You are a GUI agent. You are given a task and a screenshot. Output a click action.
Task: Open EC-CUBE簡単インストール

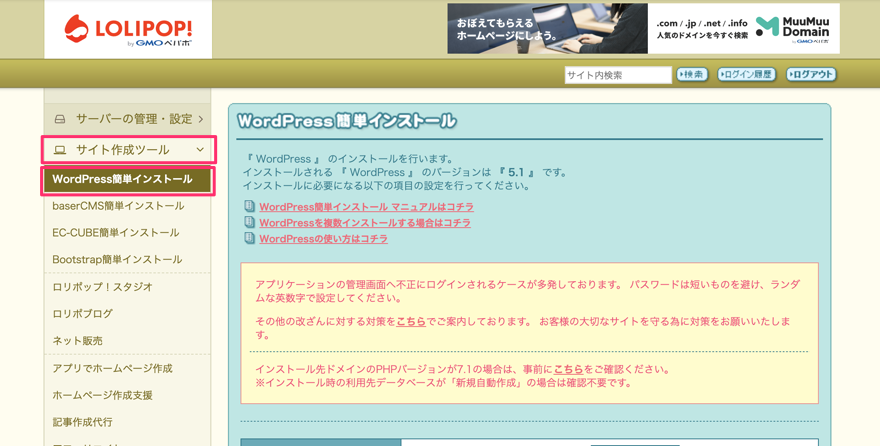tap(116, 232)
